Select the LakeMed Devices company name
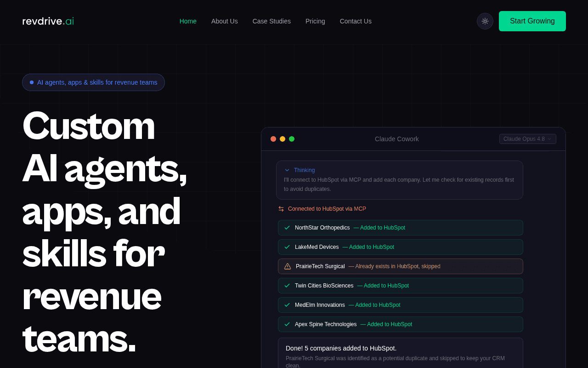Image resolution: width=588 pixels, height=368 pixels. click(x=317, y=247)
